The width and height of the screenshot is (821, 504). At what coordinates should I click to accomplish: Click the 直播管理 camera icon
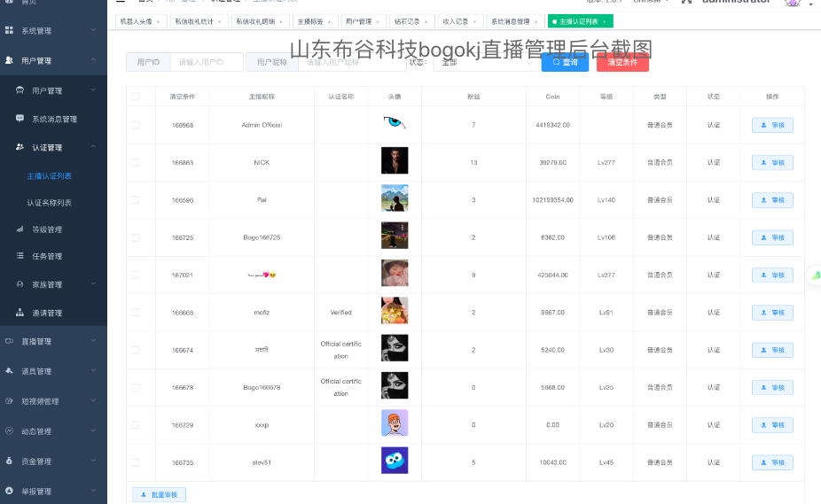pyautogui.click(x=9, y=341)
